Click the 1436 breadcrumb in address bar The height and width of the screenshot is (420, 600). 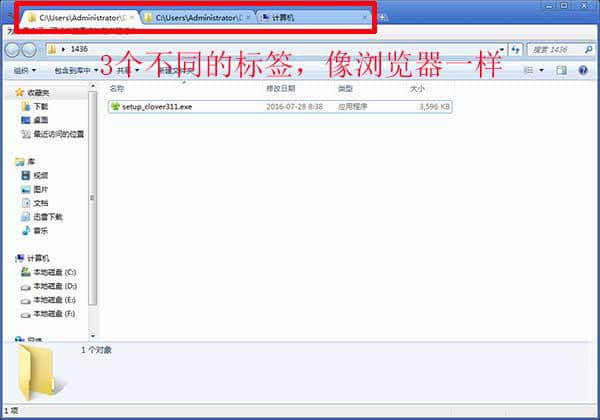click(79, 49)
